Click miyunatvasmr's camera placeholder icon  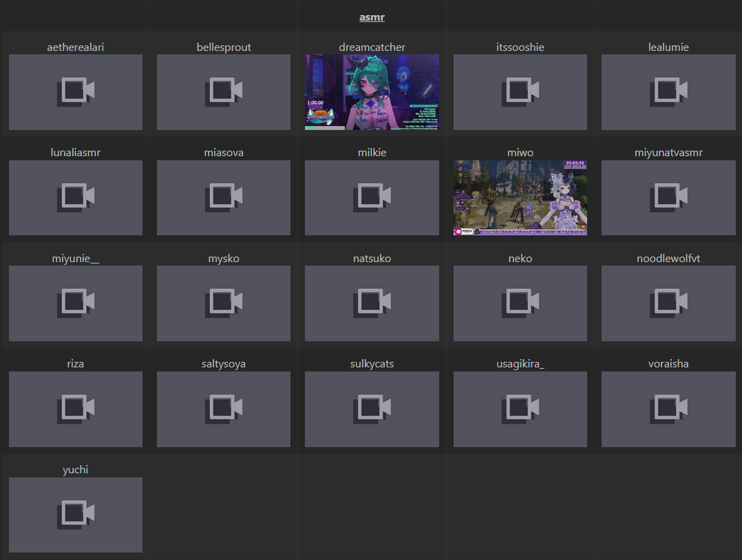click(x=668, y=197)
